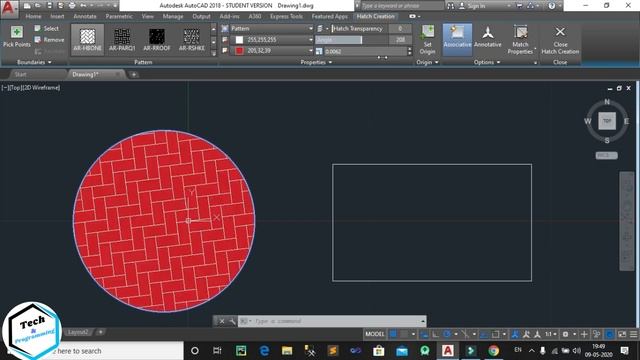
Task: Toggle polar tracking in status bar
Action: 447,334
